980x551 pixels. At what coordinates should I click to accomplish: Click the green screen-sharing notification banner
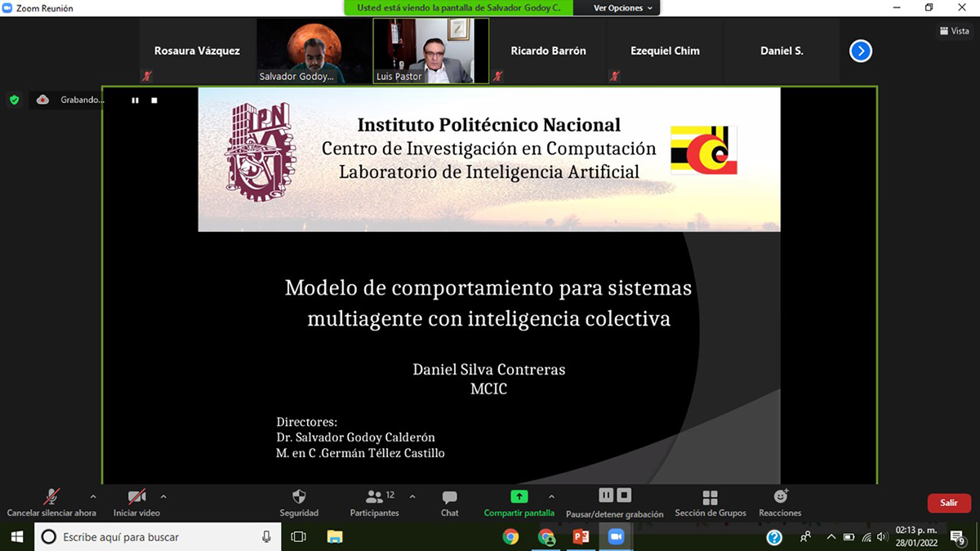(458, 8)
